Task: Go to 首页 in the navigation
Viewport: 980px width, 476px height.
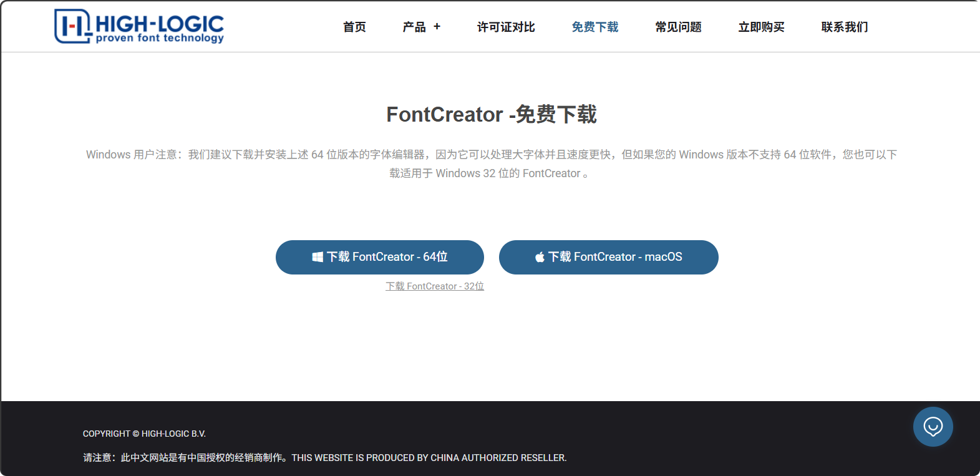Action: 354,27
